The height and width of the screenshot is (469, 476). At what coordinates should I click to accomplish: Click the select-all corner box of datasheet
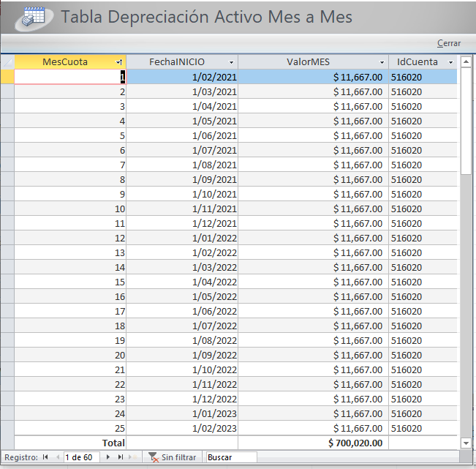(x=7, y=62)
